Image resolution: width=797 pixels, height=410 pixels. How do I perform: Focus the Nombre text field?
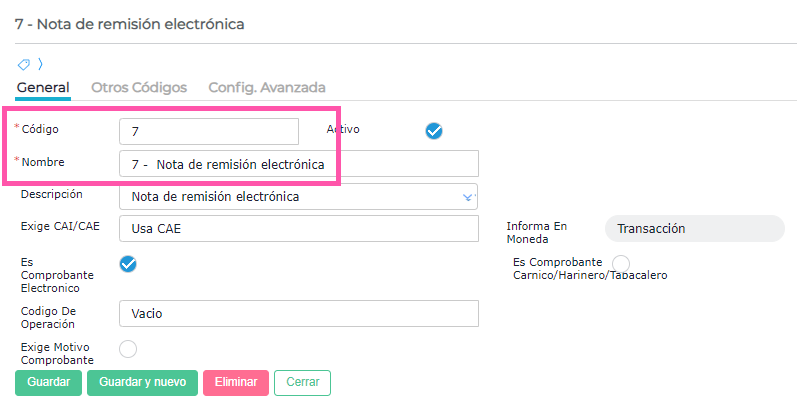(298, 164)
